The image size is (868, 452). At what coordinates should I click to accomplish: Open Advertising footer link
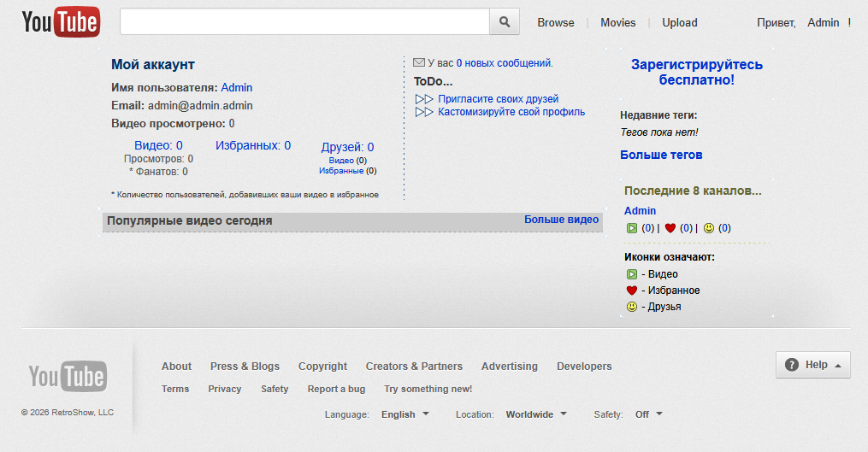510,367
